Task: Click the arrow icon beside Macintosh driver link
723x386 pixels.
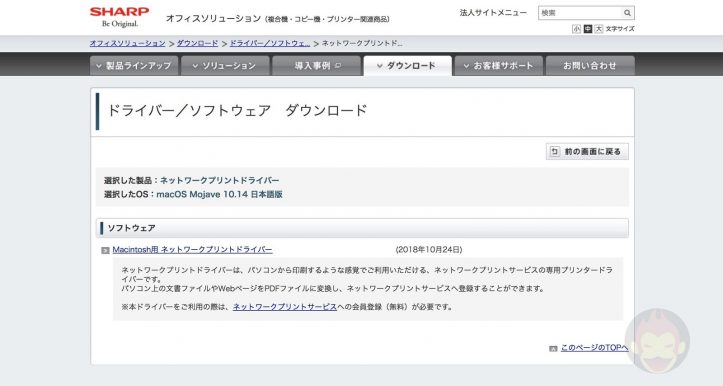Action: (105, 250)
